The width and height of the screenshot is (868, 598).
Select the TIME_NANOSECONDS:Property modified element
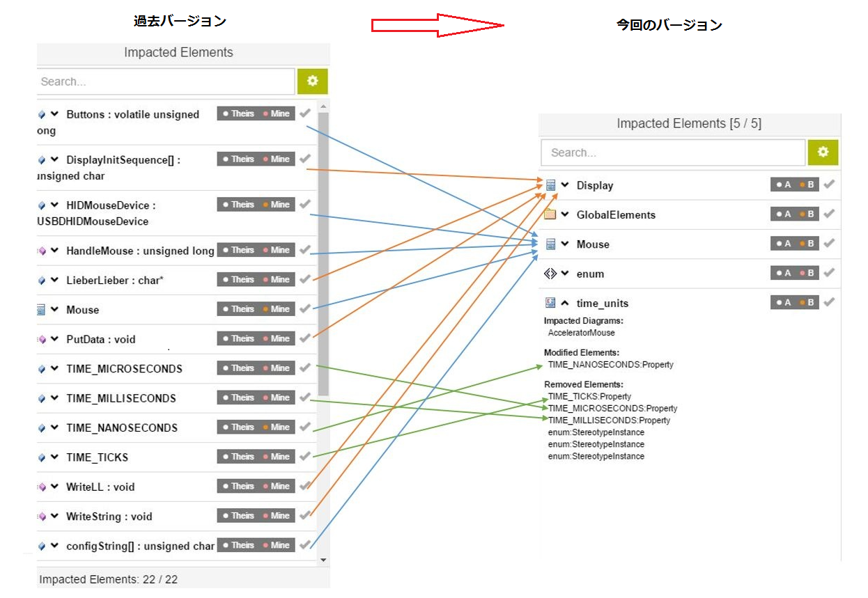point(611,364)
